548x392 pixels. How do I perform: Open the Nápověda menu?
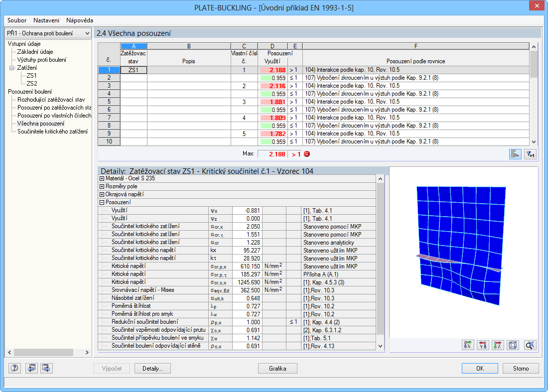tap(80, 20)
